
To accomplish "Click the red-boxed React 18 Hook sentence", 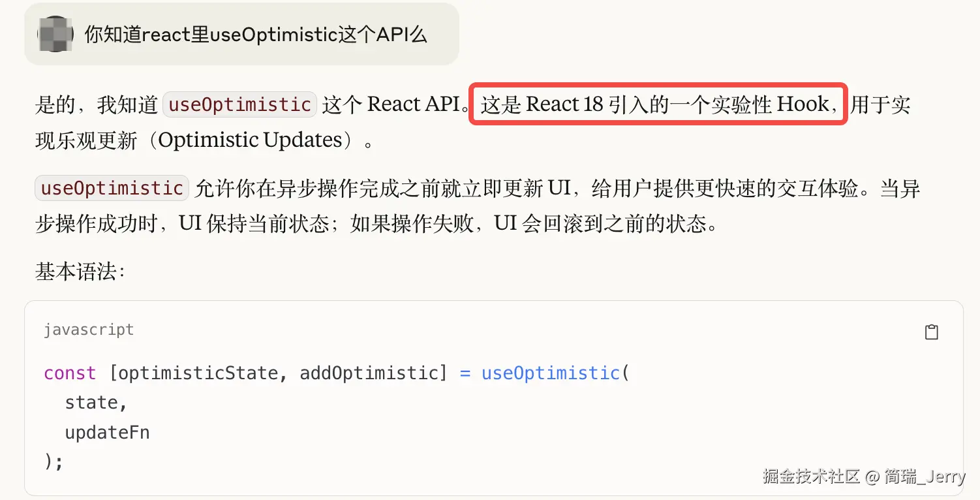I will (x=658, y=104).
